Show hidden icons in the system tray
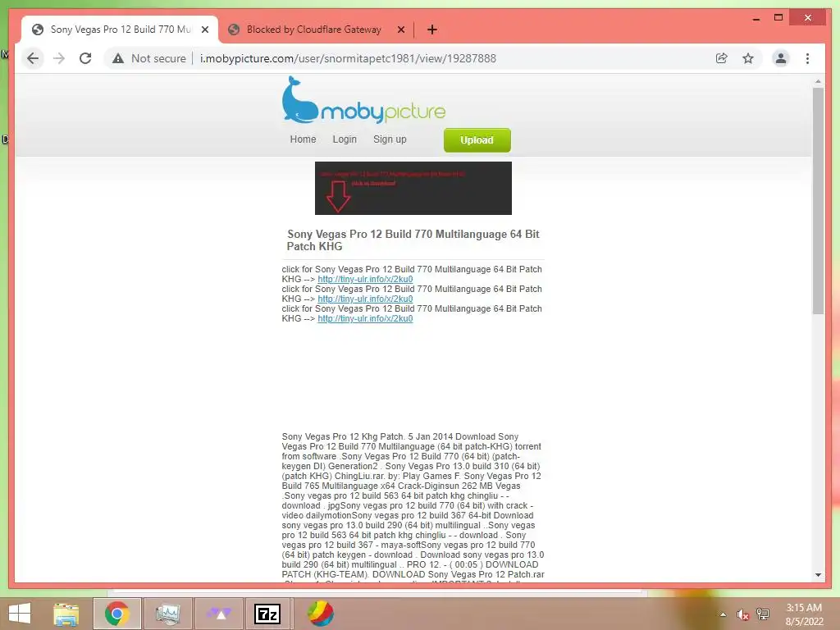 click(x=723, y=614)
